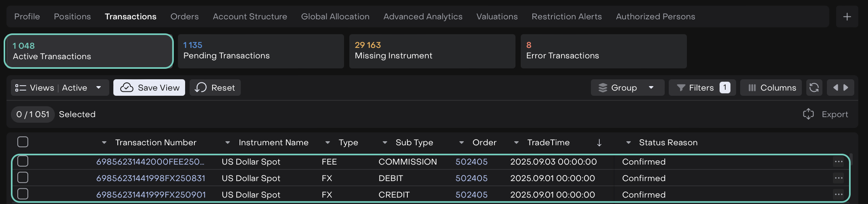868x204 pixels.
Task: Open three-dot menu for DEBIT row
Action: click(839, 178)
